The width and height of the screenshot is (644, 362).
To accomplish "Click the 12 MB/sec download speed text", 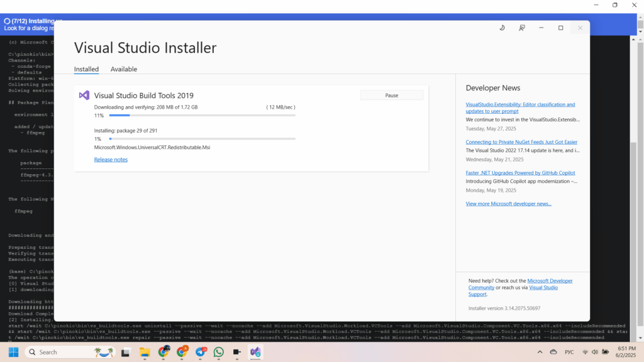I will (x=280, y=107).
